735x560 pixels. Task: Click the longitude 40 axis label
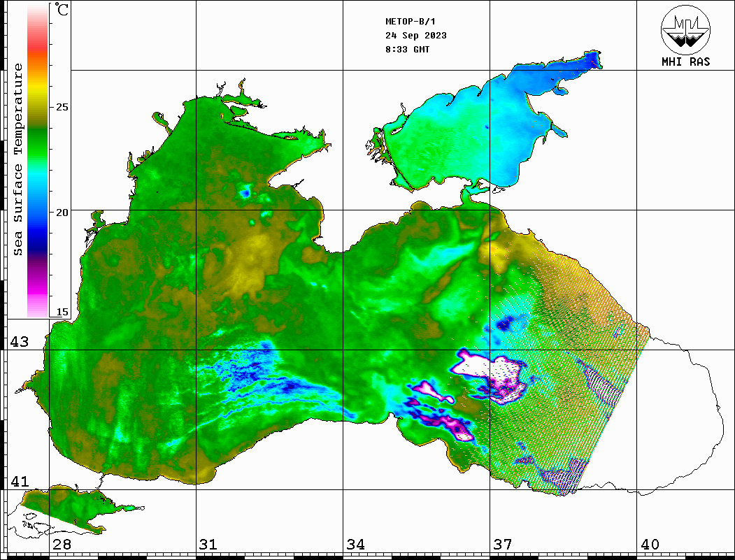(650, 545)
